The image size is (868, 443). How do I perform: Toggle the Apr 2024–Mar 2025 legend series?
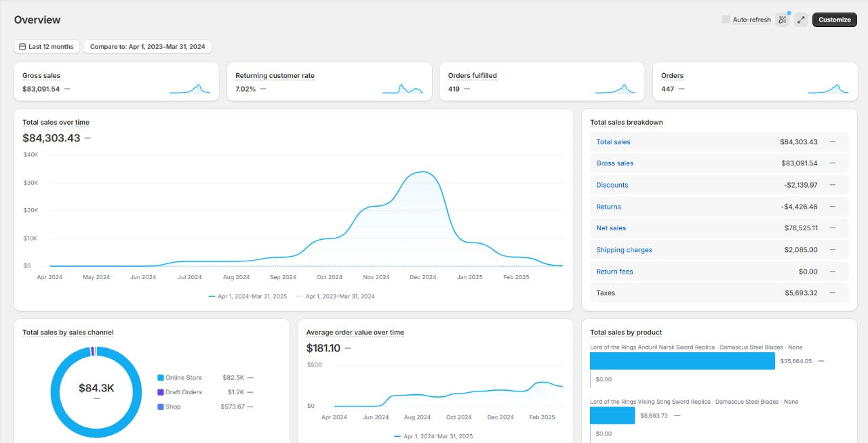point(248,296)
